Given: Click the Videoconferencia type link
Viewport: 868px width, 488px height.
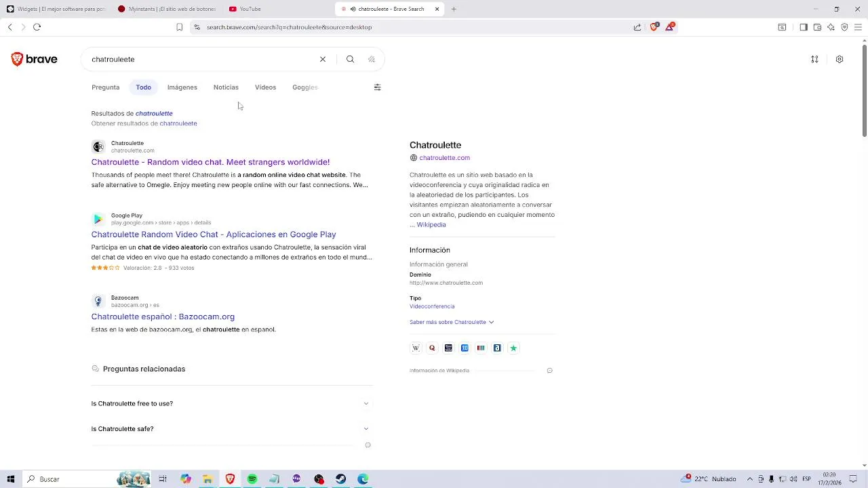Looking at the screenshot, I should point(432,306).
